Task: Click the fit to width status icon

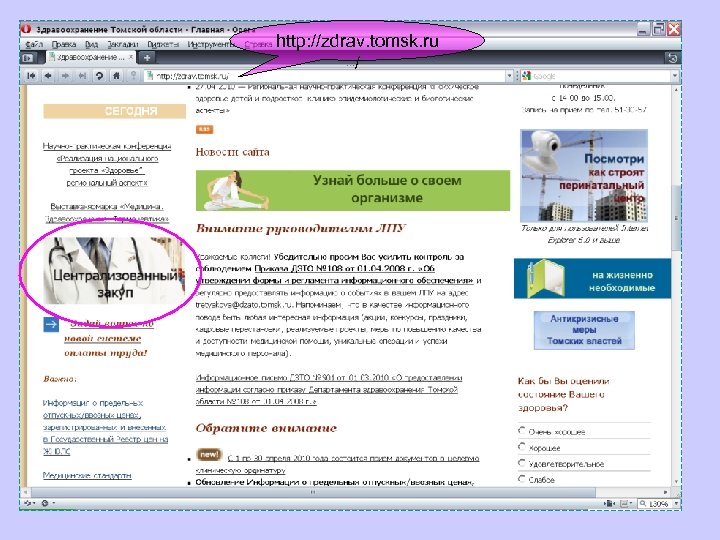Action: coord(610,504)
